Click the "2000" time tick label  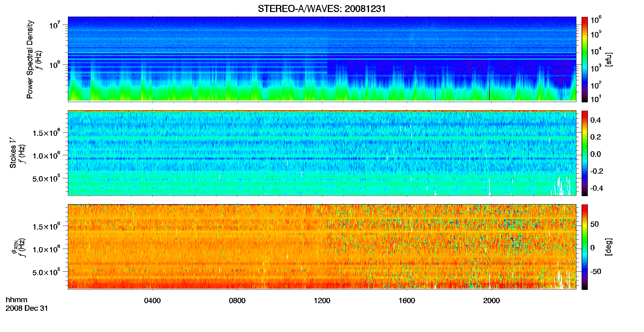(492, 301)
